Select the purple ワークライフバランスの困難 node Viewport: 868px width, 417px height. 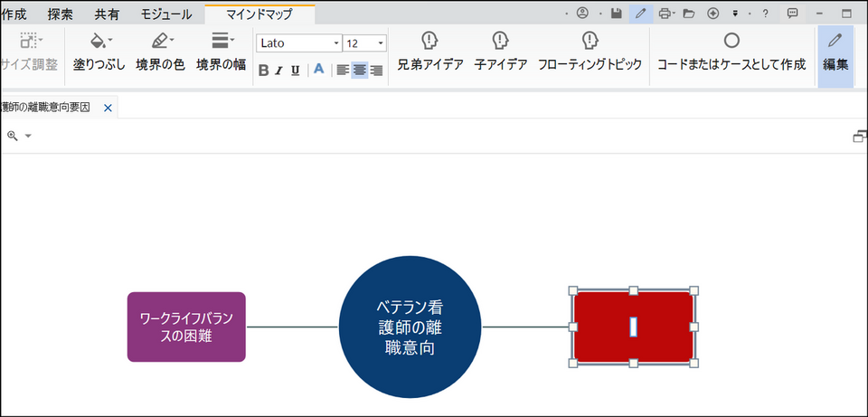[x=186, y=327]
